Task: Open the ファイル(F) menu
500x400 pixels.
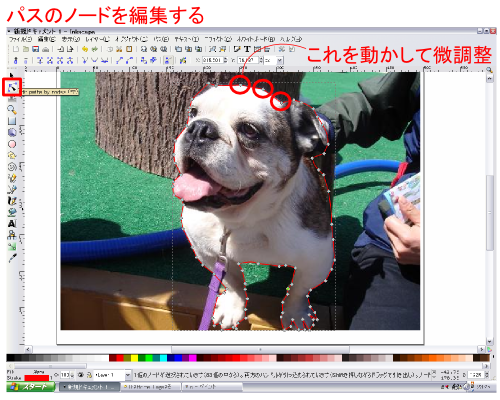Action: tap(20, 39)
